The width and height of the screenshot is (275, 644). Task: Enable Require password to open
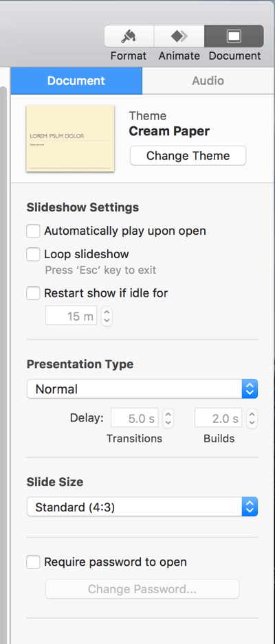click(33, 562)
